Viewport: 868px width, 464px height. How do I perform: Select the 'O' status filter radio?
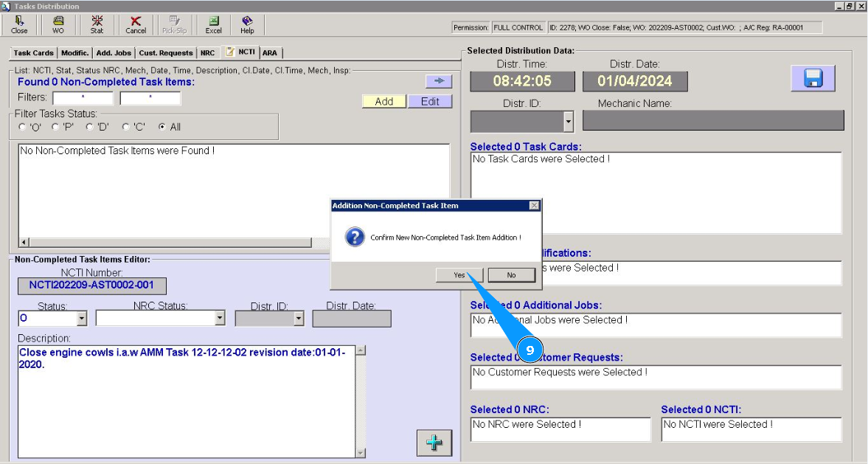click(x=22, y=127)
